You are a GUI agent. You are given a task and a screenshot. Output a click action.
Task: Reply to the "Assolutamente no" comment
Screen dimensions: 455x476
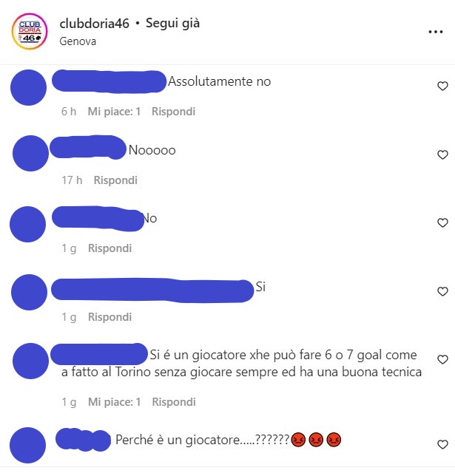point(173,112)
